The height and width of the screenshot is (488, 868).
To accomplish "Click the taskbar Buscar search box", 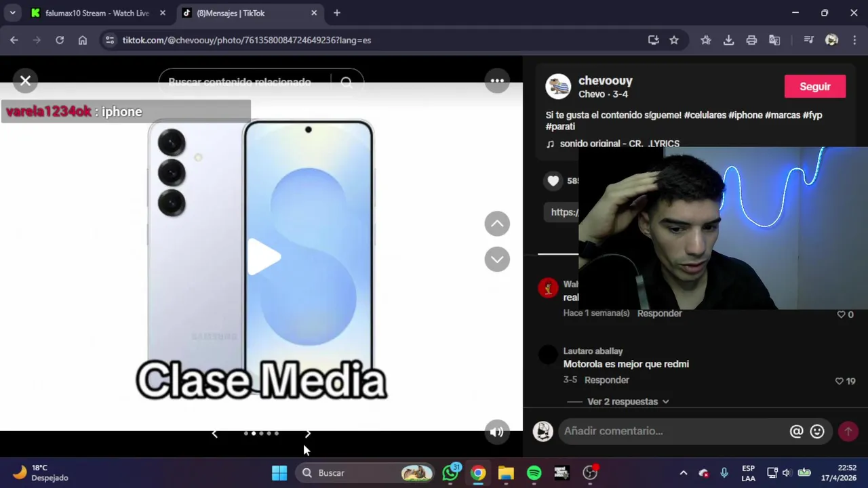I will 366,472.
